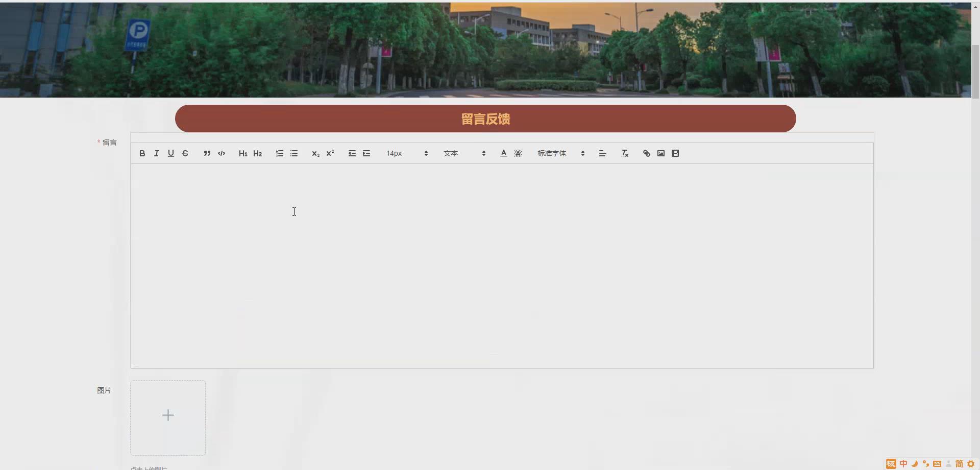Image resolution: width=980 pixels, height=470 pixels.
Task: Clear text formatting with the Tx icon
Action: click(624, 153)
